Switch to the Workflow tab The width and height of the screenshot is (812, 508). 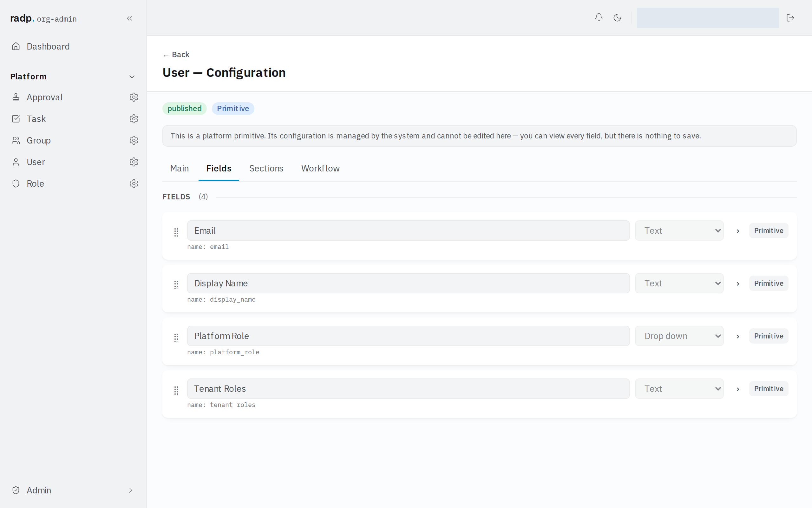(320, 168)
